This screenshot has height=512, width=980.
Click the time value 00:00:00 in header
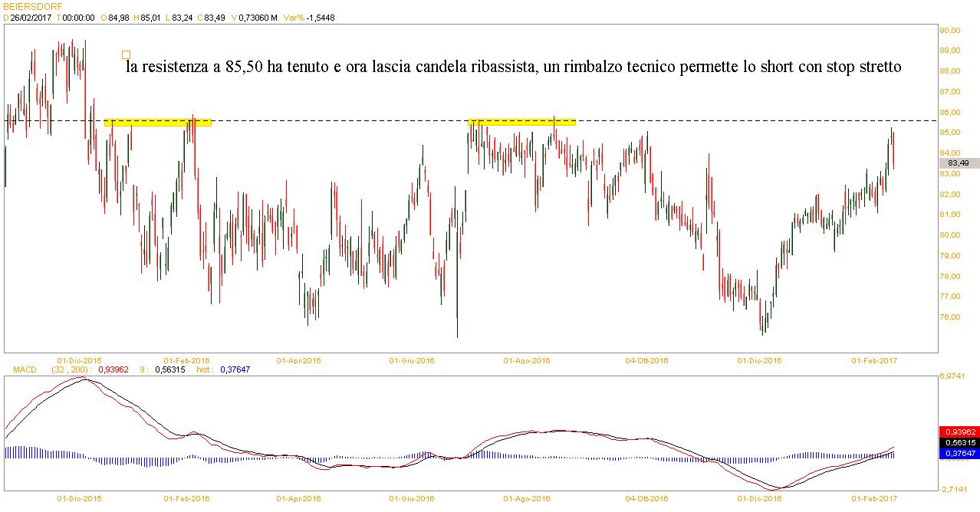[80, 17]
